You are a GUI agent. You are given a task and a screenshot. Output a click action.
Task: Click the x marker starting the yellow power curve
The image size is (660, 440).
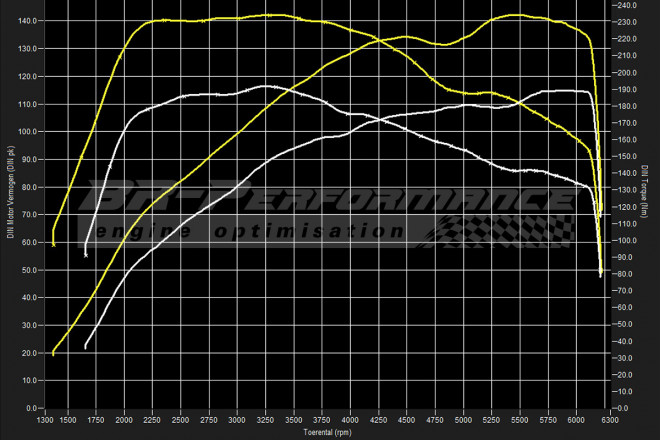point(53,353)
